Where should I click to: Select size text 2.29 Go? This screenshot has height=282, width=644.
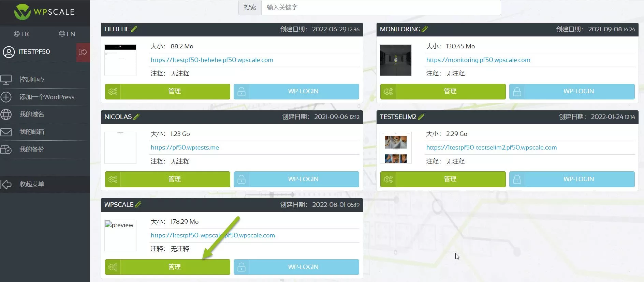pos(457,134)
